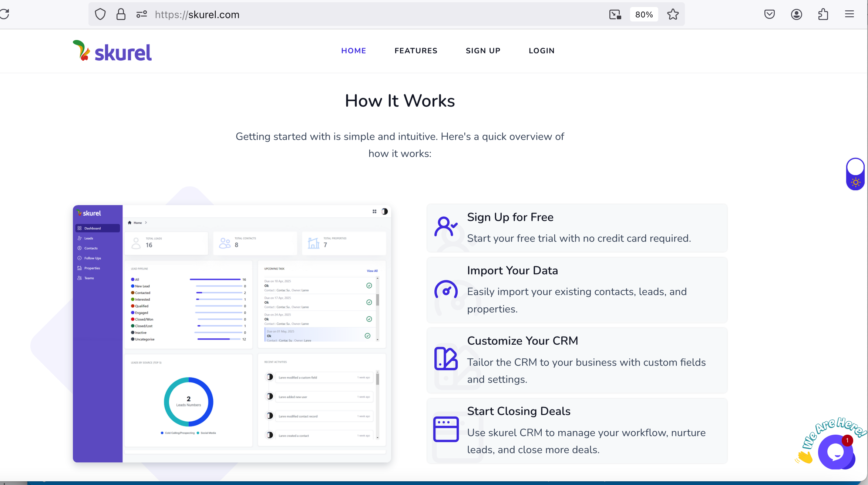Select the Start Closing Deals card heading
868x485 pixels.
519,411
